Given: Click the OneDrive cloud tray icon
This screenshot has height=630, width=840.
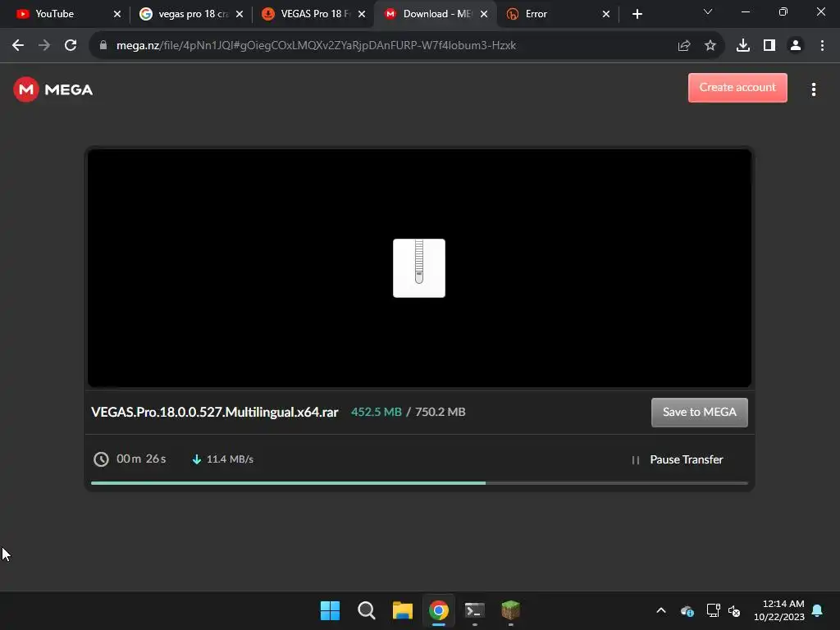Looking at the screenshot, I should (x=687, y=610).
